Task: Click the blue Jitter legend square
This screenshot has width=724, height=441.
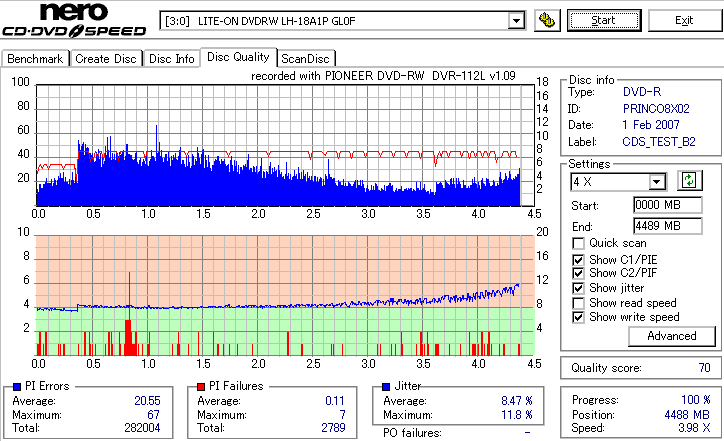Action: click(386, 387)
